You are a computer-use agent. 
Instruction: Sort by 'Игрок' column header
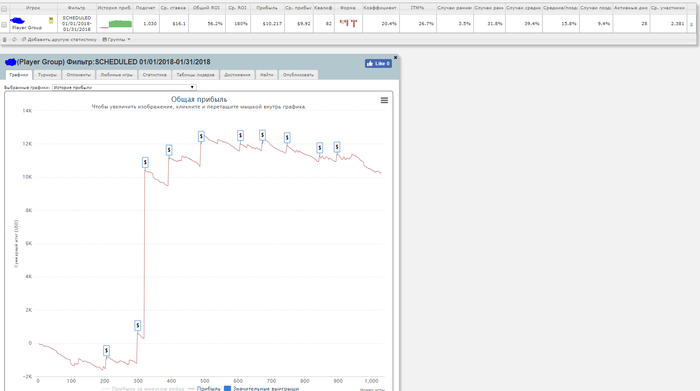click(x=33, y=8)
